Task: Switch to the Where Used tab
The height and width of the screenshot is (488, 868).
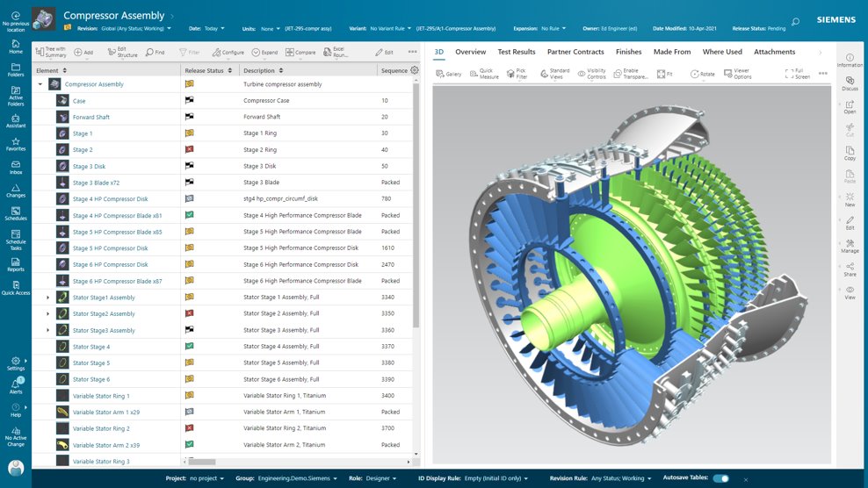Action: pyautogui.click(x=721, y=52)
